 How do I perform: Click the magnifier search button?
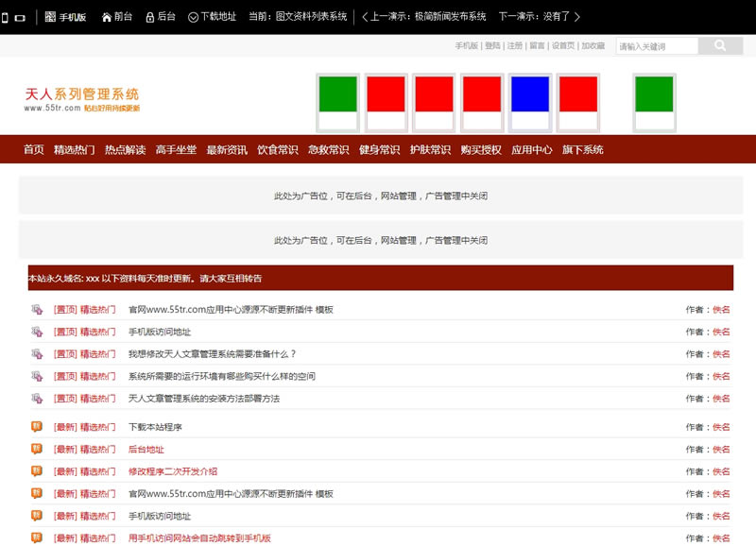click(x=720, y=45)
